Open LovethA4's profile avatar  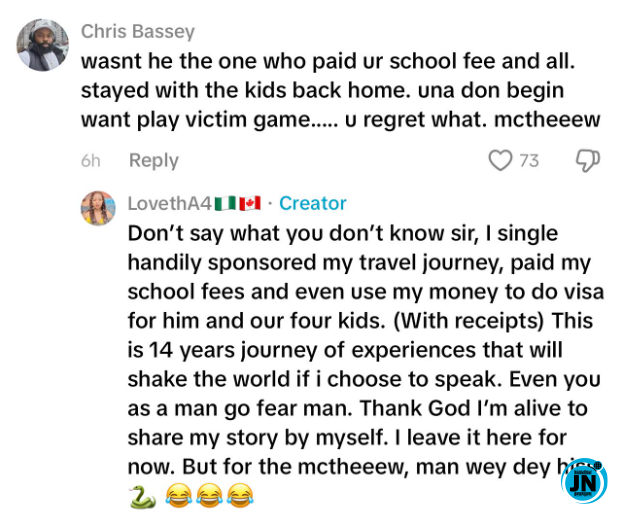point(98,207)
